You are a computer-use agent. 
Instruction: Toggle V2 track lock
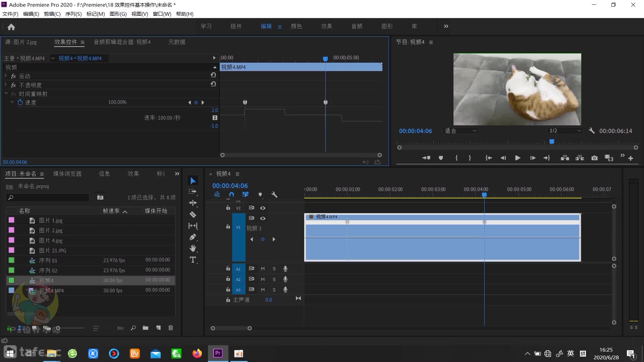pyautogui.click(x=228, y=208)
